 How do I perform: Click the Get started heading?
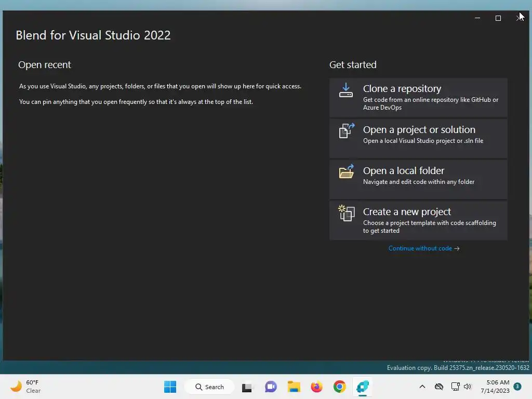[353, 64]
